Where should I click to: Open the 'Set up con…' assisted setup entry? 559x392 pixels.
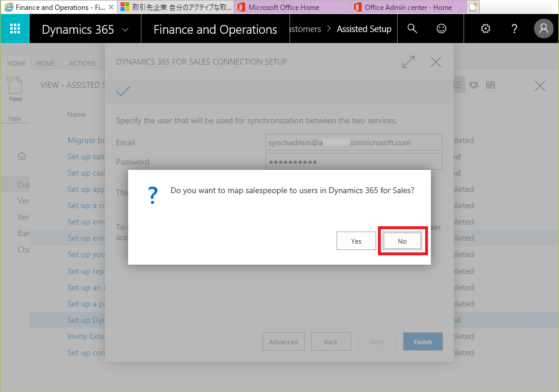pyautogui.click(x=86, y=352)
